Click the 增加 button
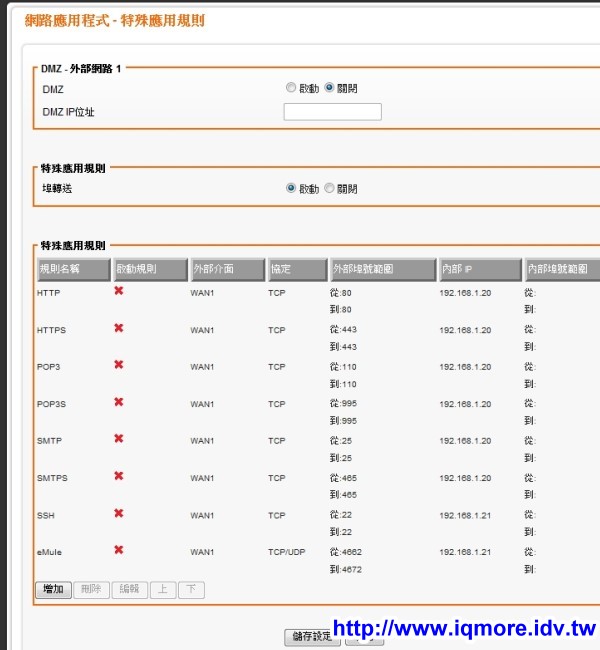 [x=53, y=589]
